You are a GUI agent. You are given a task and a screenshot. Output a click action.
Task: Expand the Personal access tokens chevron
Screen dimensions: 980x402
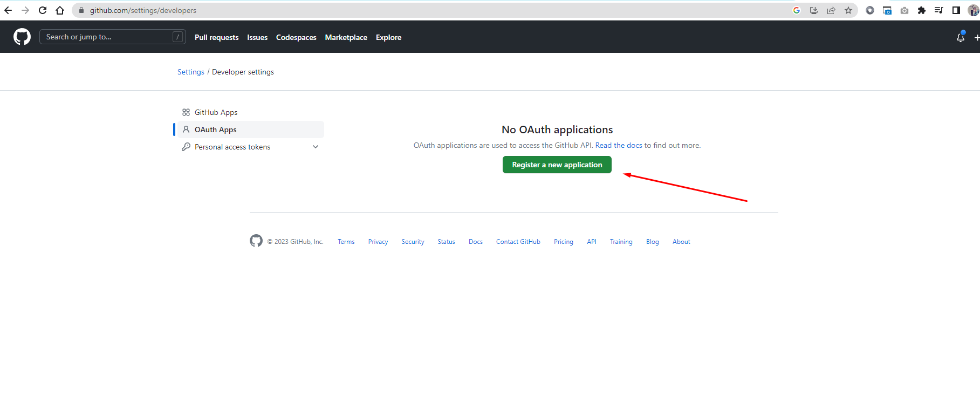point(316,147)
